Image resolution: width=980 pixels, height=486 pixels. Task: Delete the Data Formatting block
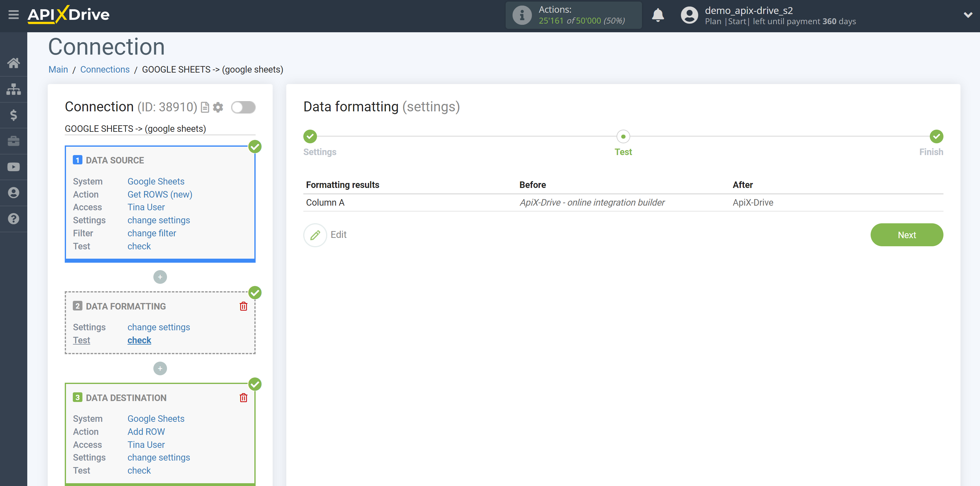[x=244, y=306]
